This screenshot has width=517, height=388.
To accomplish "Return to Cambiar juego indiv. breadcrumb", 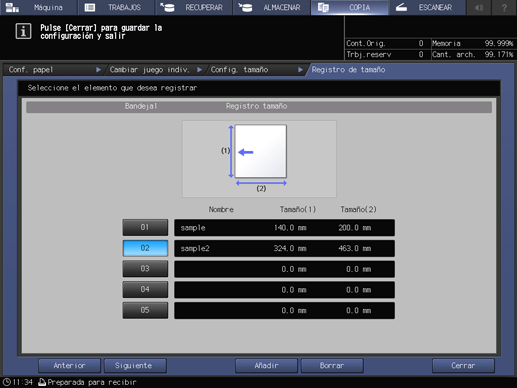I will 155,70.
